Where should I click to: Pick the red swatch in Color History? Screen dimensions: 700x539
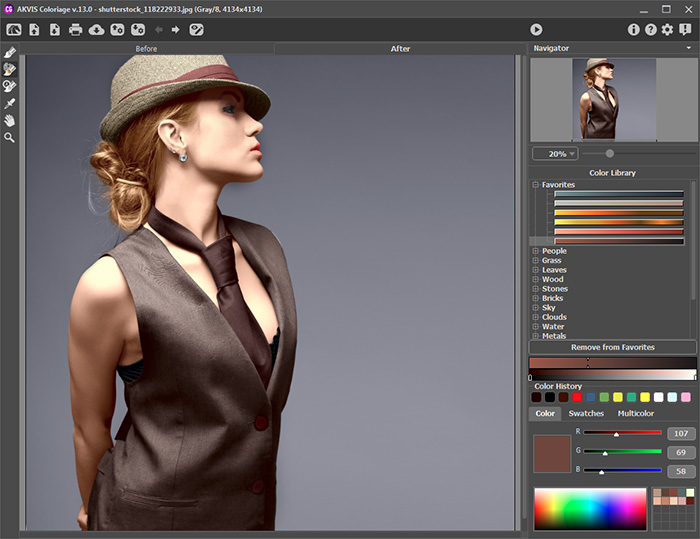click(577, 397)
